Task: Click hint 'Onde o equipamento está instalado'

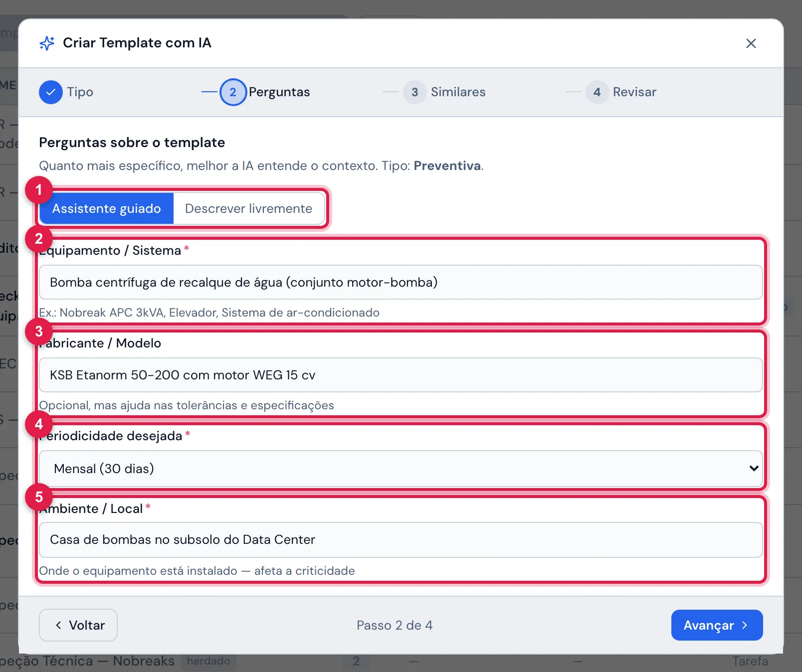Action: [197, 571]
